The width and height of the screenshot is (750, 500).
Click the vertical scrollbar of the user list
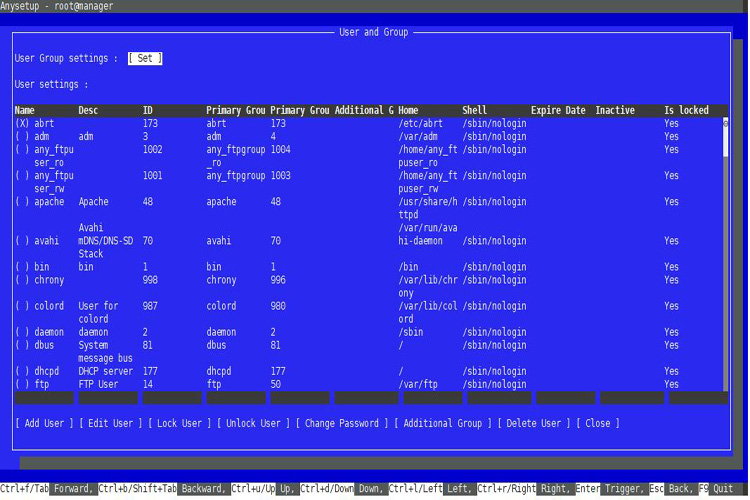coord(726,250)
